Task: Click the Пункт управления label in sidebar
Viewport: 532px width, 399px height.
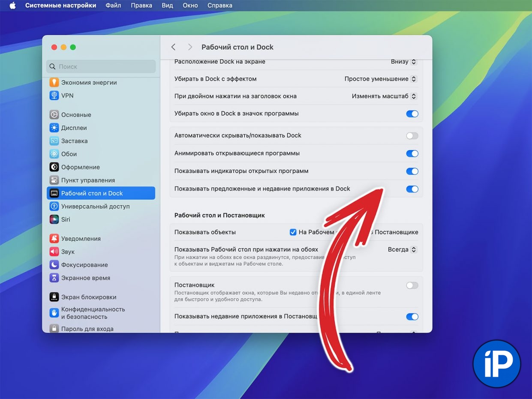Action: click(88, 180)
